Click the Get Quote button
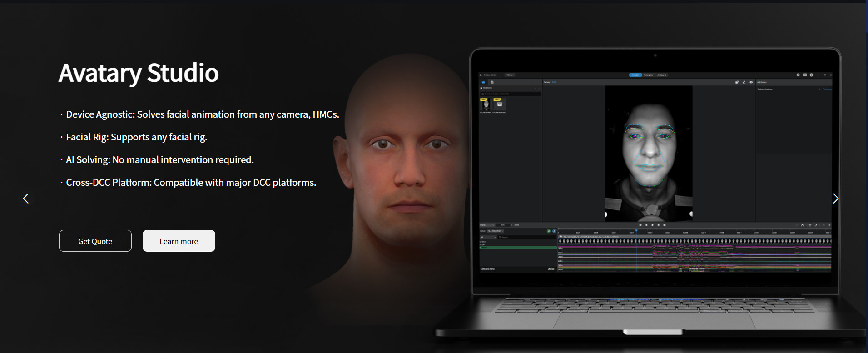Image resolution: width=868 pixels, height=353 pixels. click(x=95, y=241)
